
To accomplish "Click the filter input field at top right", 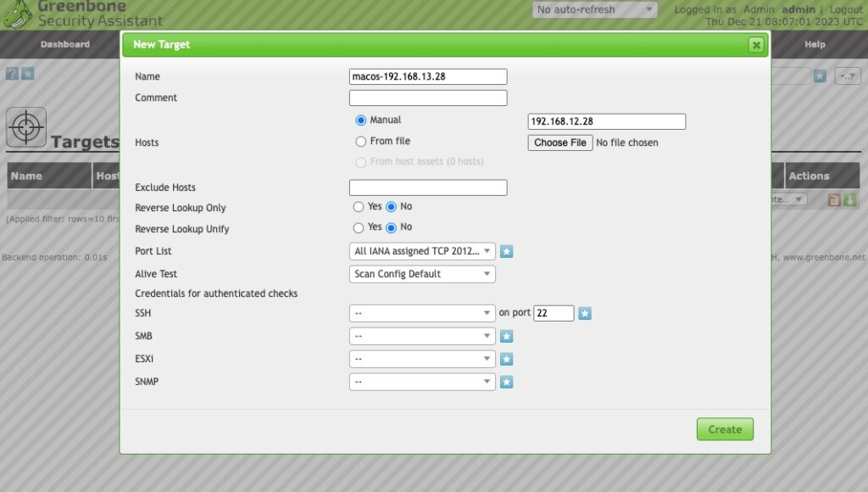I will [791, 75].
